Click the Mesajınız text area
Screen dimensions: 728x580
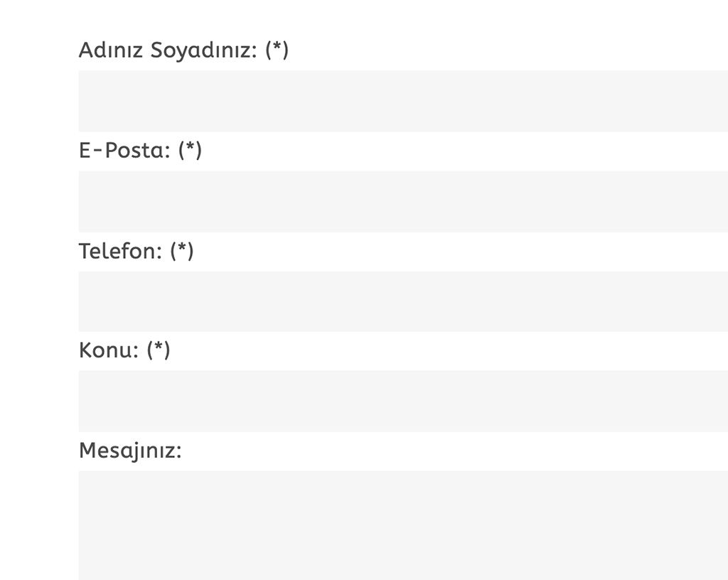pyautogui.click(x=403, y=525)
